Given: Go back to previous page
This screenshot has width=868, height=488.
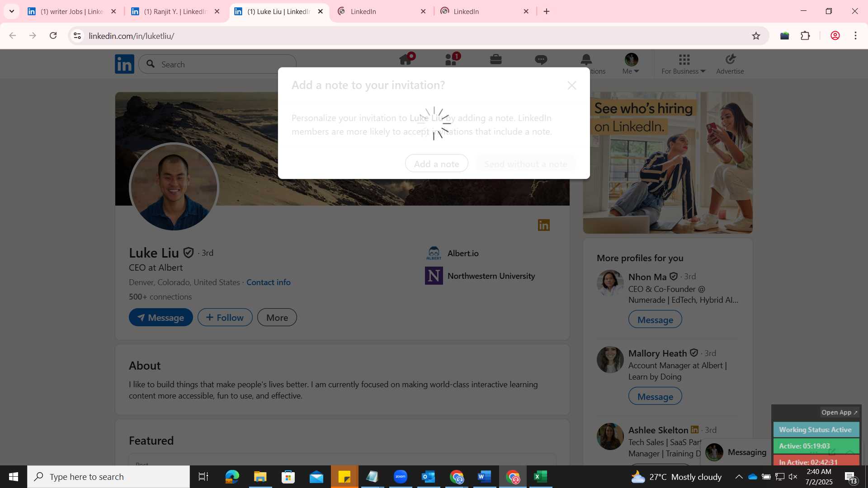Looking at the screenshot, I should (x=13, y=36).
